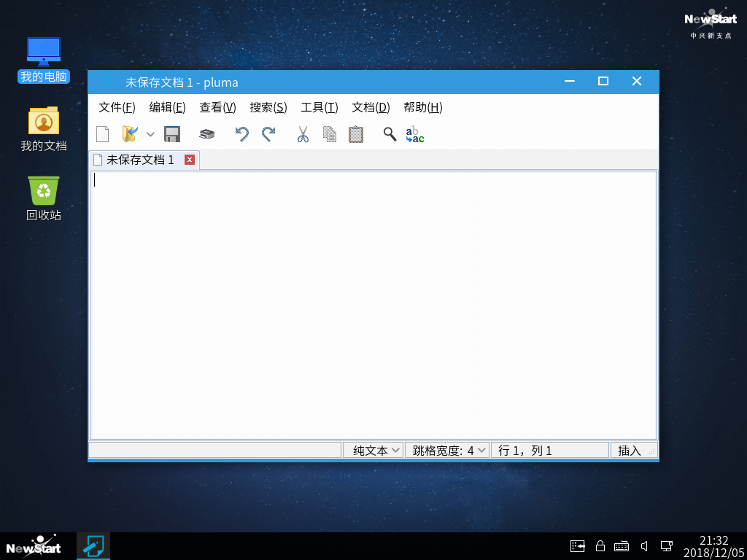Expand the 跳格宽度: 4 dropdown
The height and width of the screenshot is (560, 747).
coord(447,450)
